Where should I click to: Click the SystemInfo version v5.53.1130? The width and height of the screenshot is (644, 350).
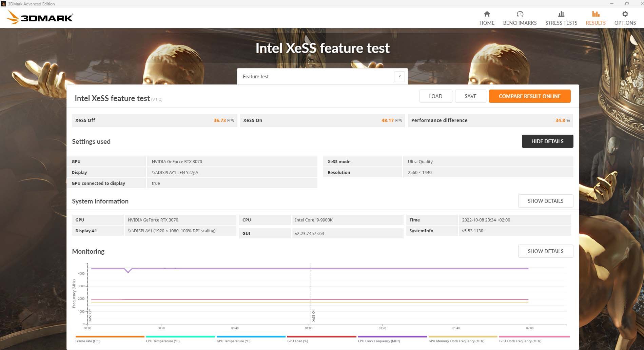[472, 231]
